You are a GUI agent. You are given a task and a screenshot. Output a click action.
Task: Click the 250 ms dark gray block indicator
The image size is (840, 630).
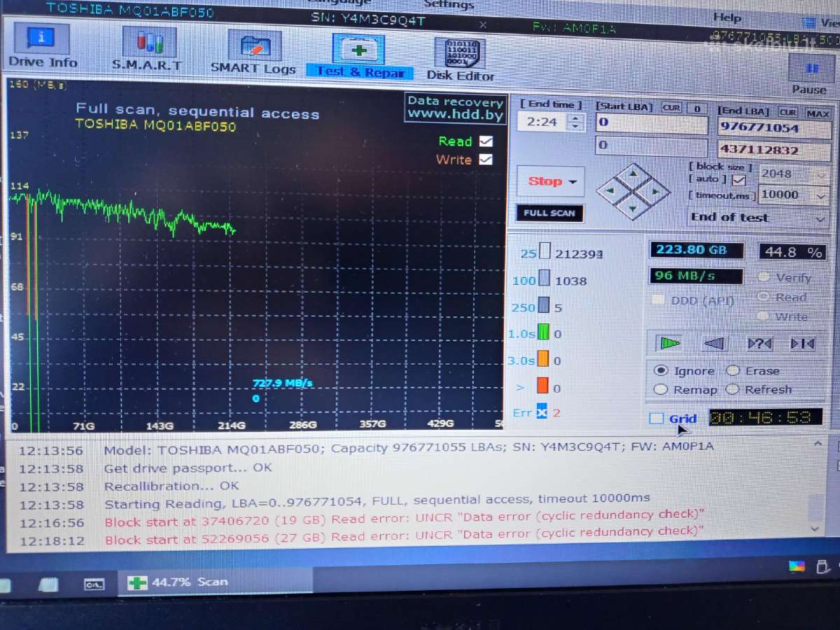544,306
